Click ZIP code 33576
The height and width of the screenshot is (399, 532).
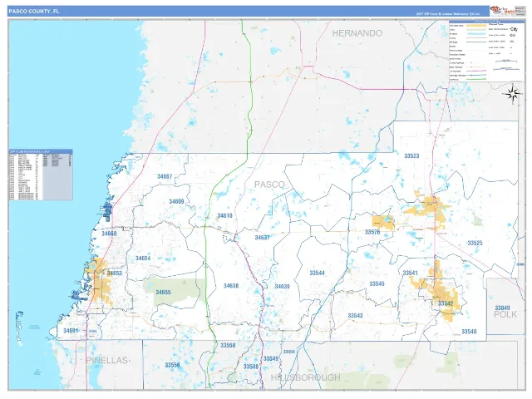click(x=372, y=232)
